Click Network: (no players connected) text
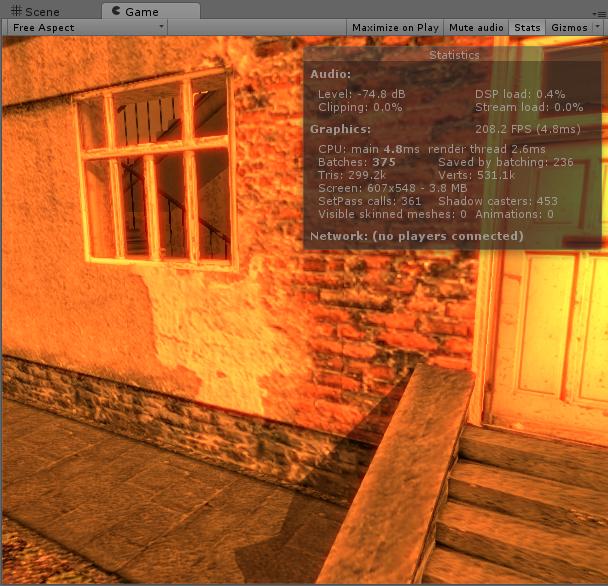 [x=417, y=236]
